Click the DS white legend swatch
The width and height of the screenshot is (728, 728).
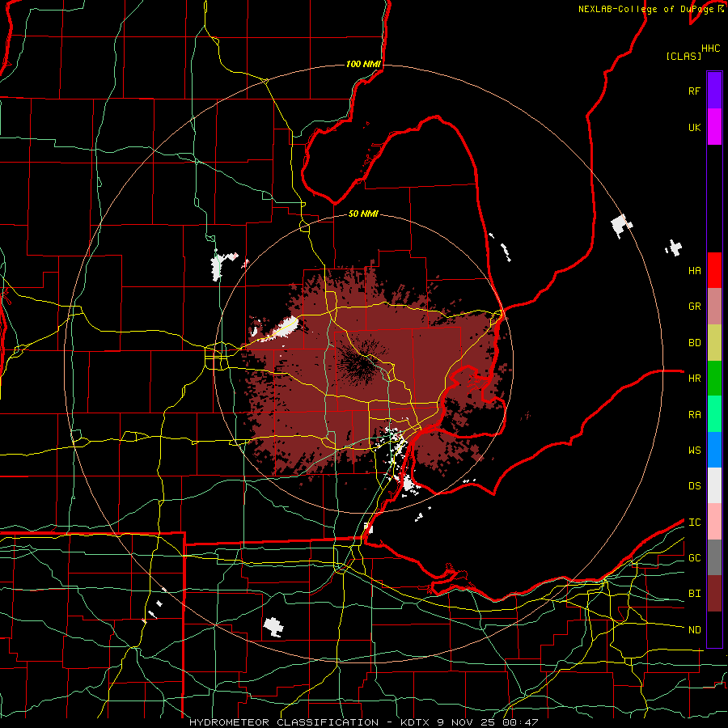(x=714, y=485)
